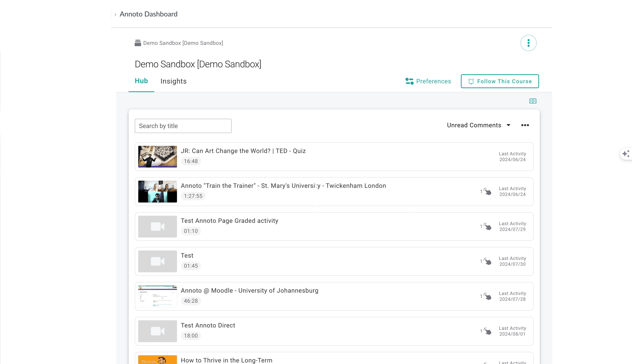Screen dimensions: 632x364
Task: Click the large Demo Sandbox [Demo Sandbox] title
Action: [198, 64]
